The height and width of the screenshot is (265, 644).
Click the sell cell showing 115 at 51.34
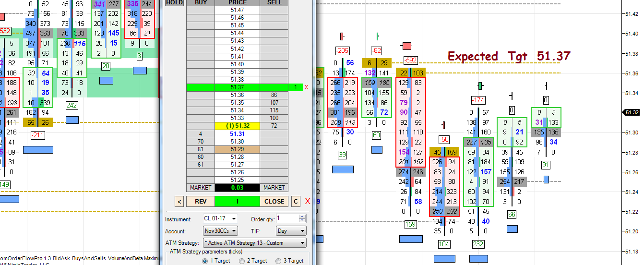coord(274,110)
